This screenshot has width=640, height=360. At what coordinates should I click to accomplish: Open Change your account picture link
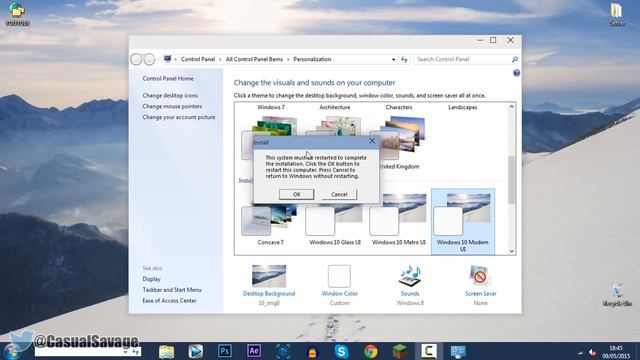tap(178, 117)
